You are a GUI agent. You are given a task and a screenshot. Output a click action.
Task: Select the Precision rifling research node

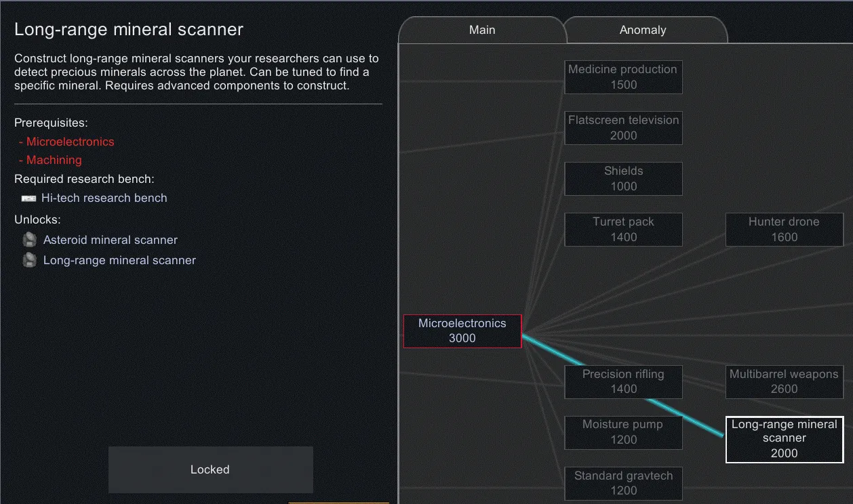tap(623, 381)
